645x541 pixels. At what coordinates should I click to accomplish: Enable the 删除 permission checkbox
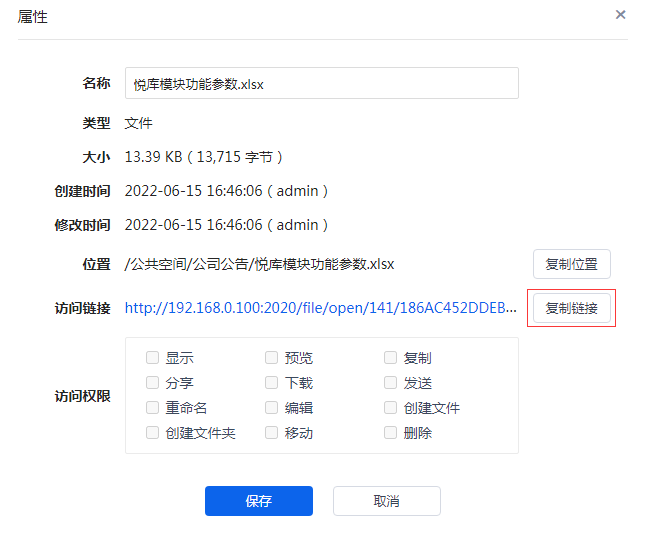tap(391, 433)
